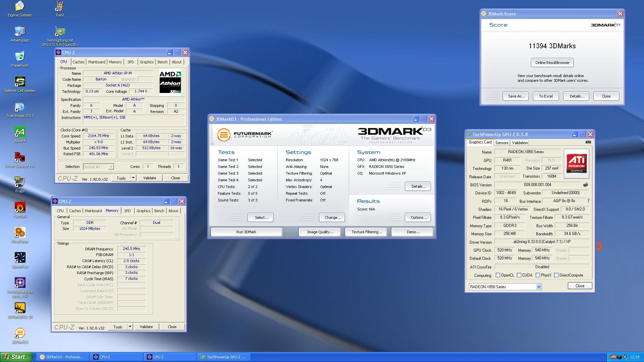Switch to the Sensors tab
The height and width of the screenshot is (362, 644).
click(502, 143)
